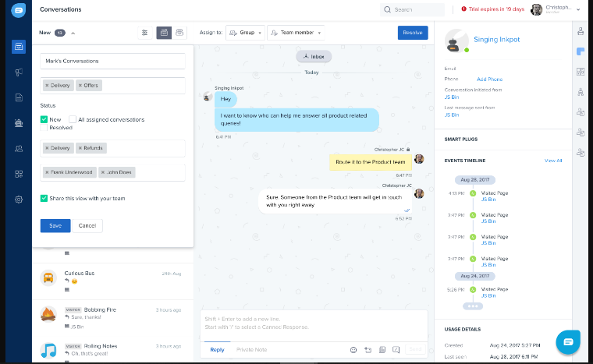Open JS Bin link under Conversation initiated from
593x364 pixels.
[452, 97]
